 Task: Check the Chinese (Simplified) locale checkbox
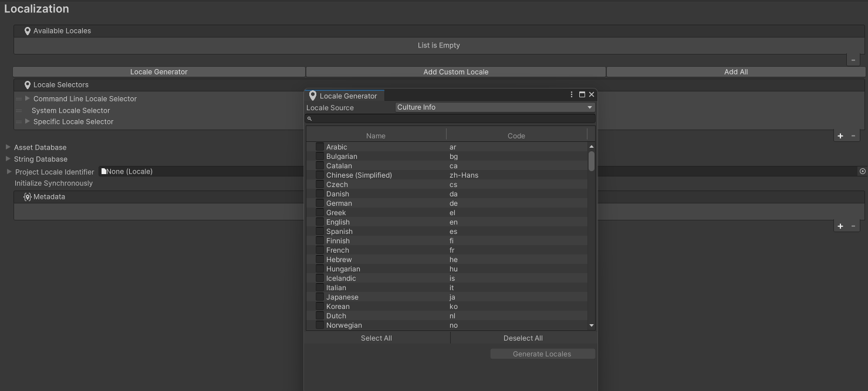pos(319,175)
